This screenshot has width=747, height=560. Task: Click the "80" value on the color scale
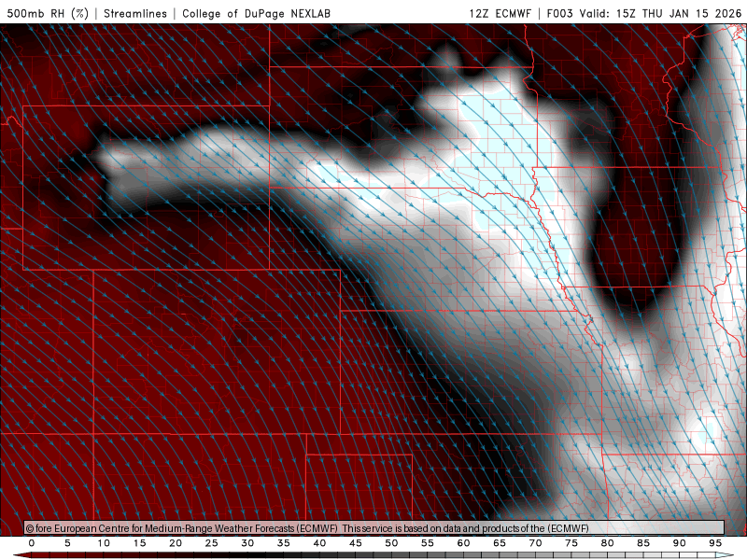[x=607, y=543]
